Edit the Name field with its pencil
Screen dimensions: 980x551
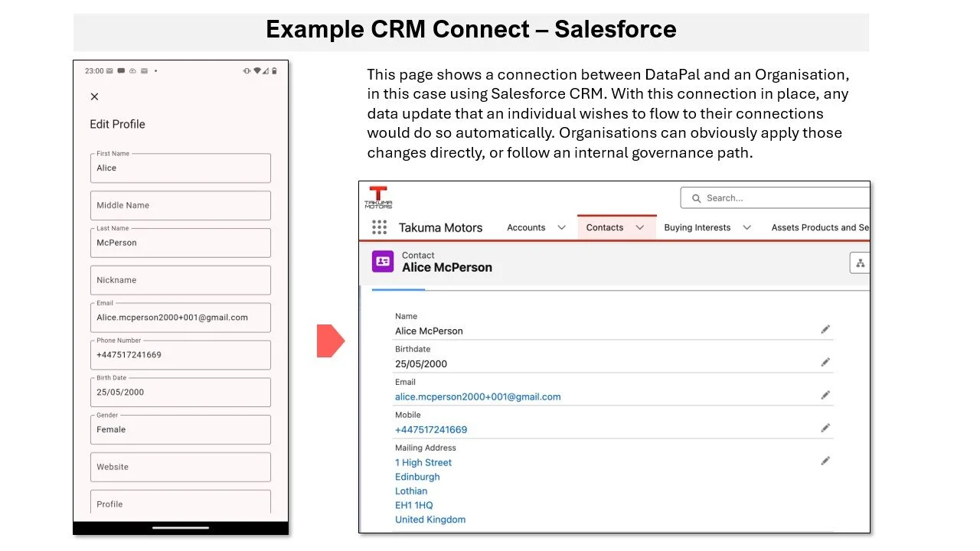point(825,329)
